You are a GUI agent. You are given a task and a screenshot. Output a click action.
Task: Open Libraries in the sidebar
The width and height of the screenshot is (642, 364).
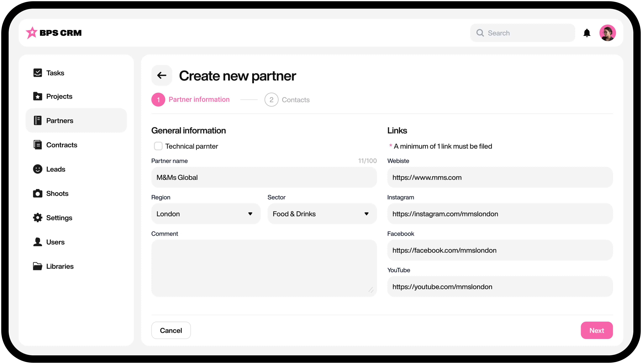76,266
